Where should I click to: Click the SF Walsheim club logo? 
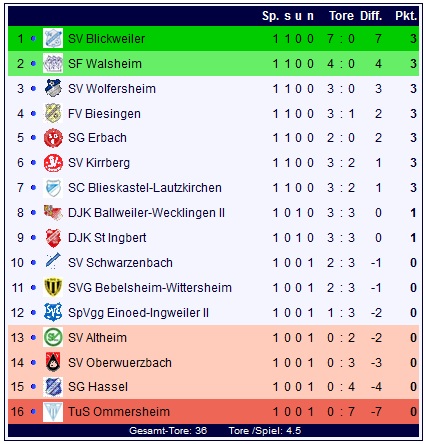pyautogui.click(x=53, y=63)
